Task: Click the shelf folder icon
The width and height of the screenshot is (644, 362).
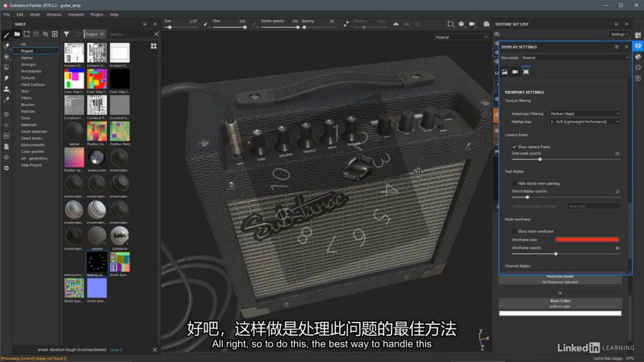Action: [x=17, y=34]
